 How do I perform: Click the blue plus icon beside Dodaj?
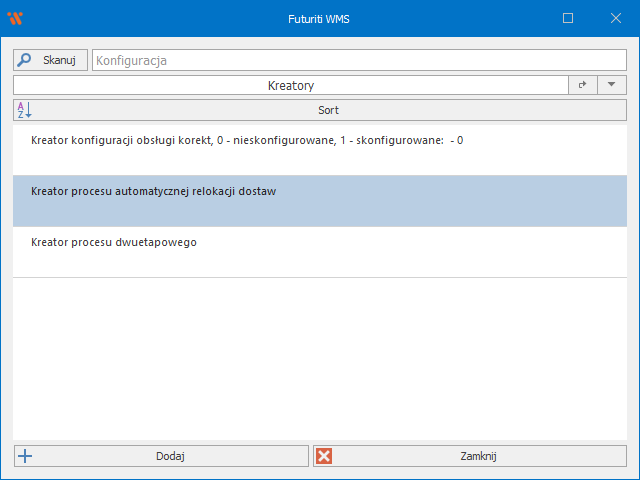click(x=25, y=456)
